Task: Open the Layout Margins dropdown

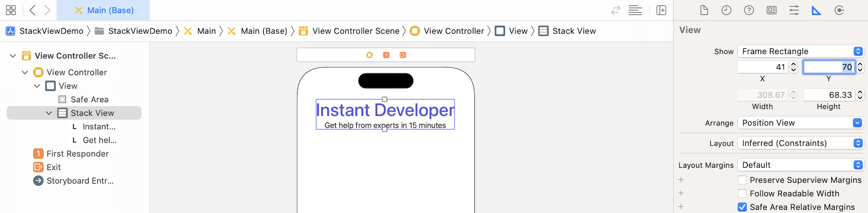Action: 800,165
